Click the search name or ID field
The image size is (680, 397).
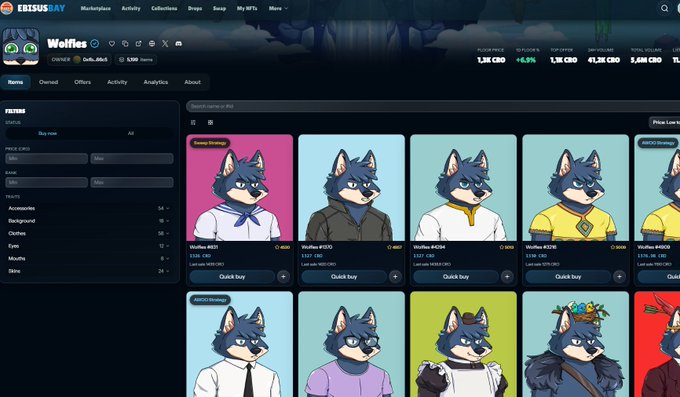click(433, 106)
